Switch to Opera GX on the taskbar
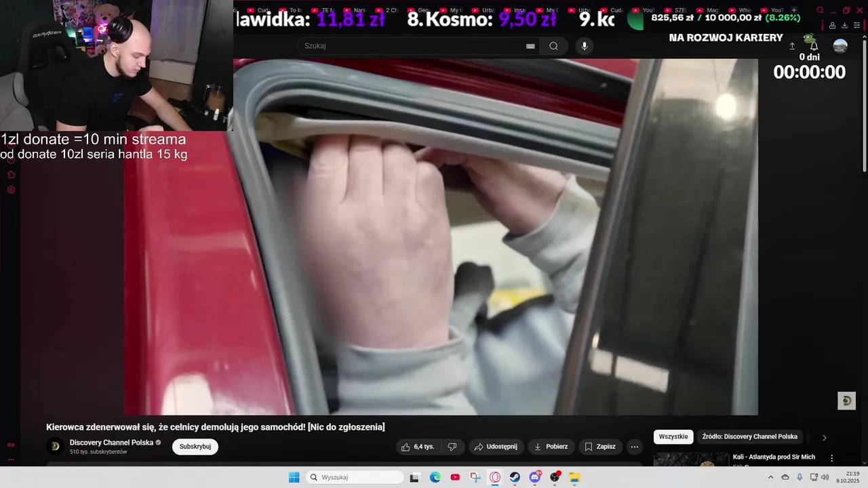The width and height of the screenshot is (868, 488). [x=495, y=477]
